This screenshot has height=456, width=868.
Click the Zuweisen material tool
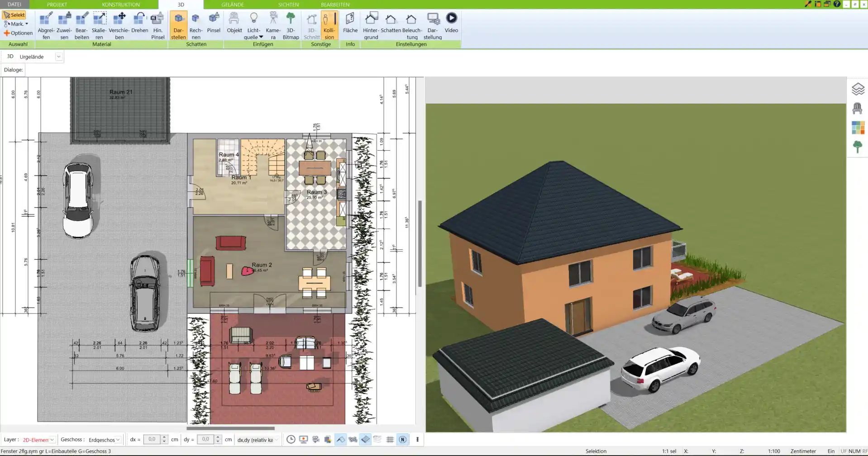point(64,26)
